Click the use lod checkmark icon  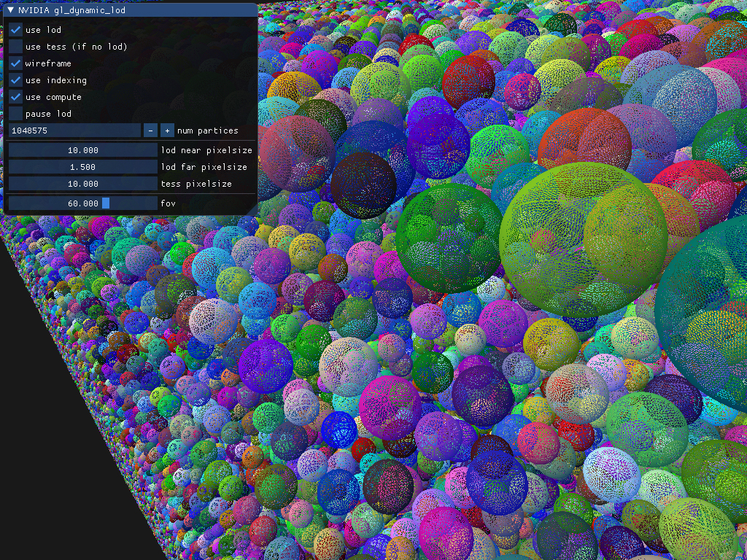coord(15,29)
